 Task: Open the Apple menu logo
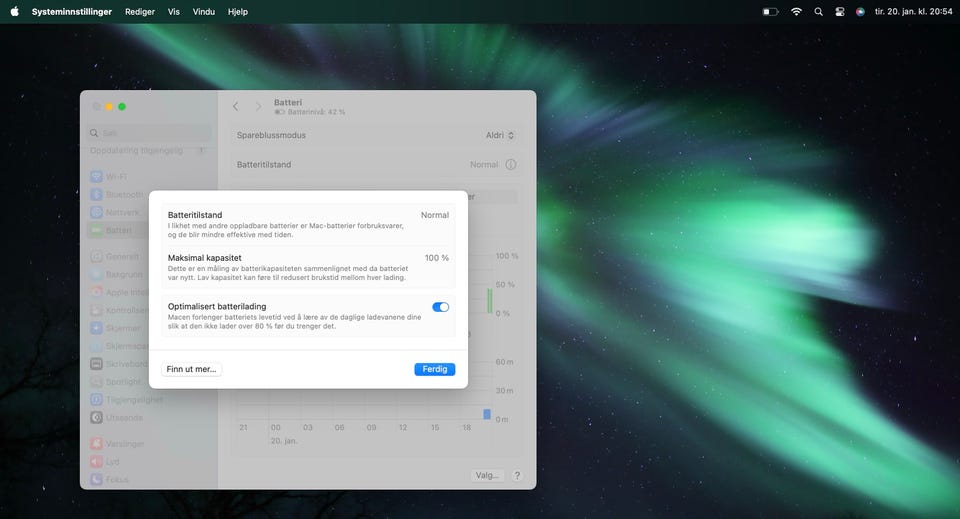coord(14,12)
